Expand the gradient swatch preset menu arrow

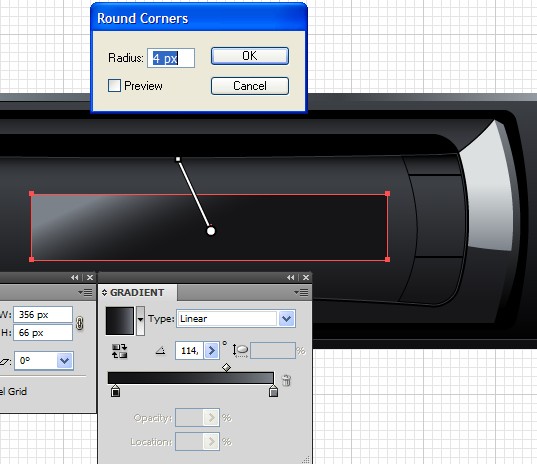pos(140,320)
